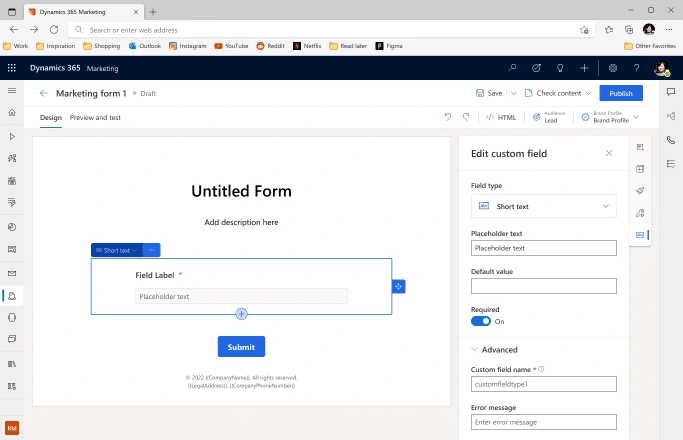The image size is (683, 440).
Task: Collapse the Advanced section
Action: 474,349
